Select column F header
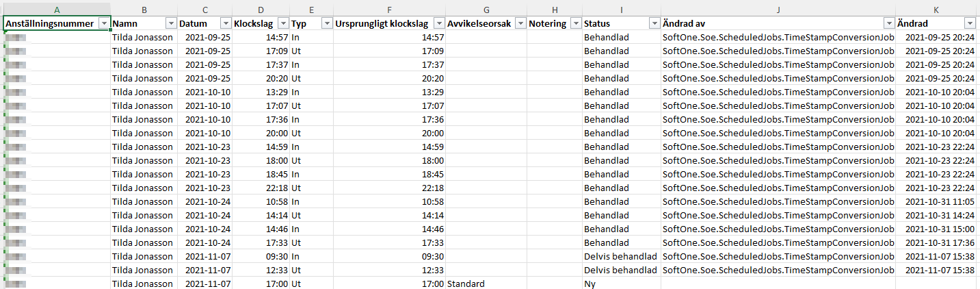The height and width of the screenshot is (289, 980). point(389,8)
